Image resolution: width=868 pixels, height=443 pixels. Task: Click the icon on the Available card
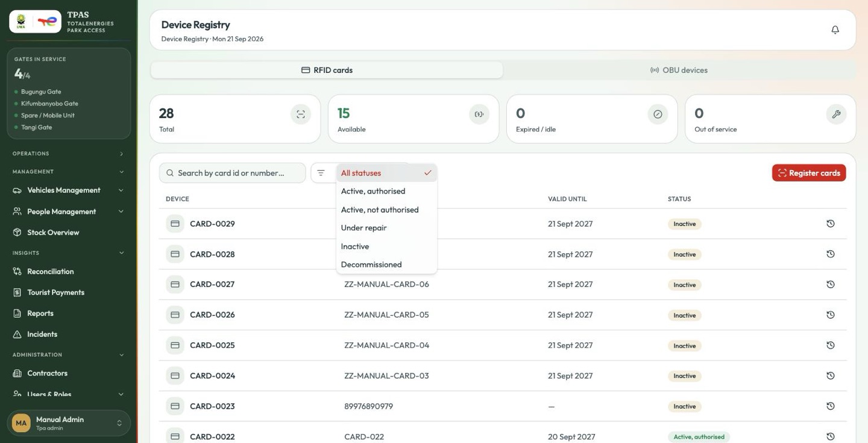coord(479,115)
